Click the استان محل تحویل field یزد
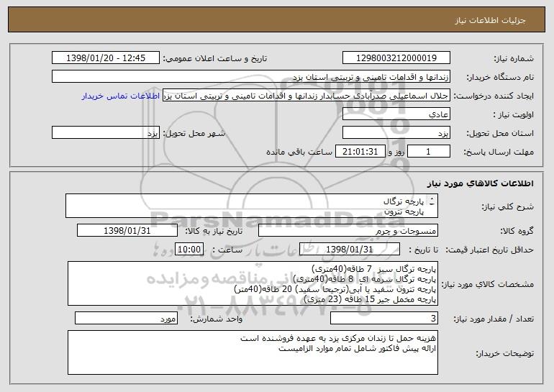This screenshot has width=554, height=392. coord(396,133)
